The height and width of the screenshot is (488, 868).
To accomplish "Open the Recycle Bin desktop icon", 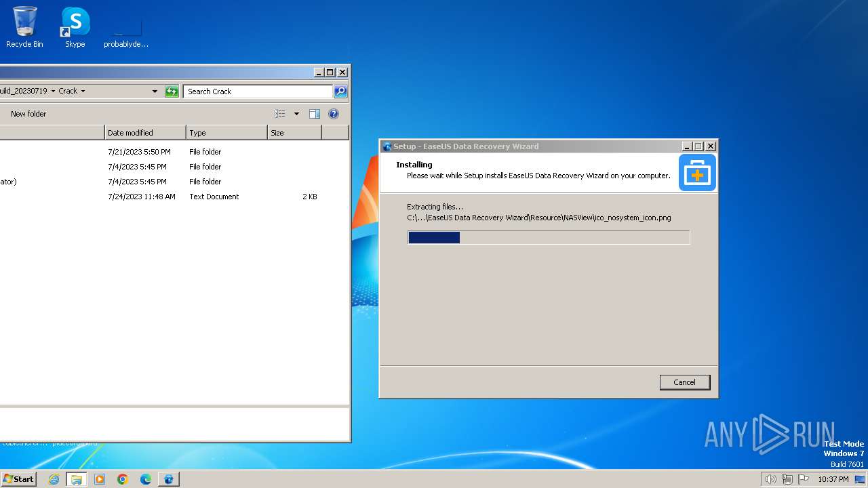I will (x=24, y=27).
